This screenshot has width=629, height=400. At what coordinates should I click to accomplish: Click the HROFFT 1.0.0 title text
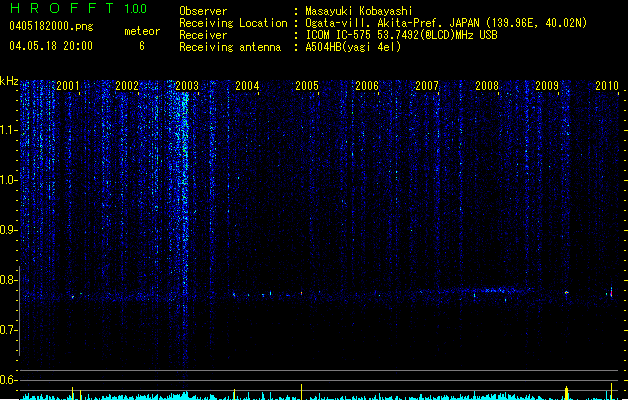pyautogui.click(x=78, y=8)
